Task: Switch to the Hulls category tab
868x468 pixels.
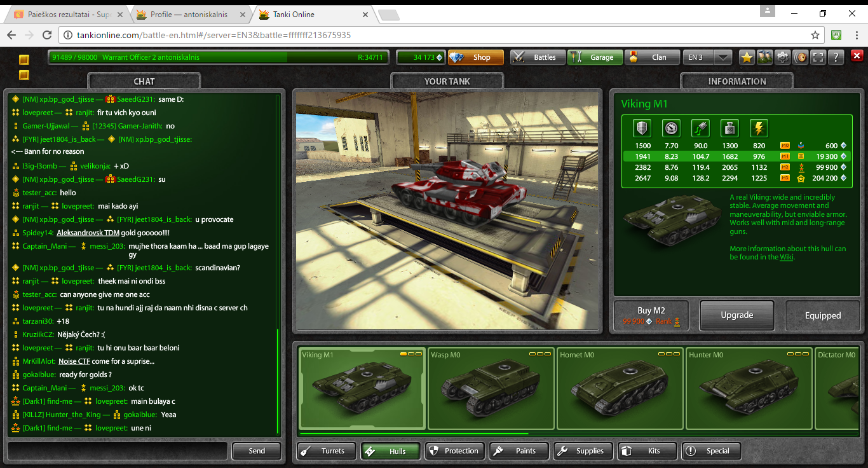Action: click(391, 451)
